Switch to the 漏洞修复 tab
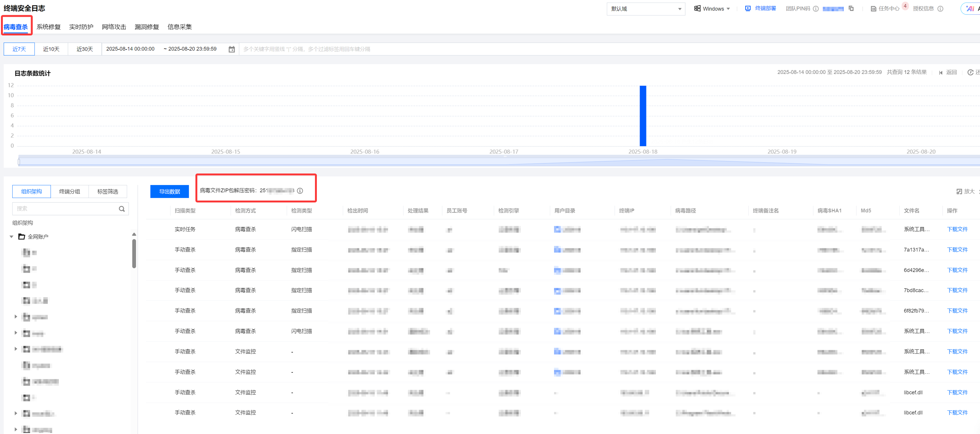This screenshot has height=434, width=980. click(x=146, y=27)
